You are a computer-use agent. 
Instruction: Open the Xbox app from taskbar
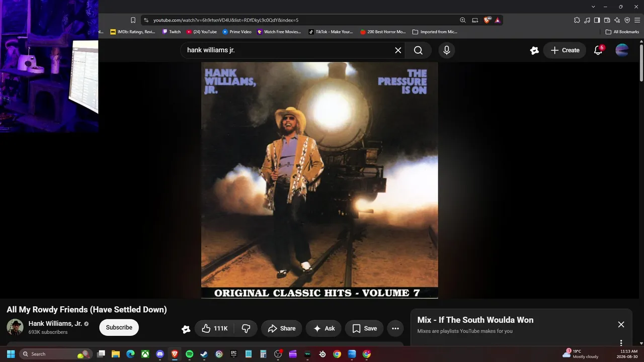click(145, 354)
